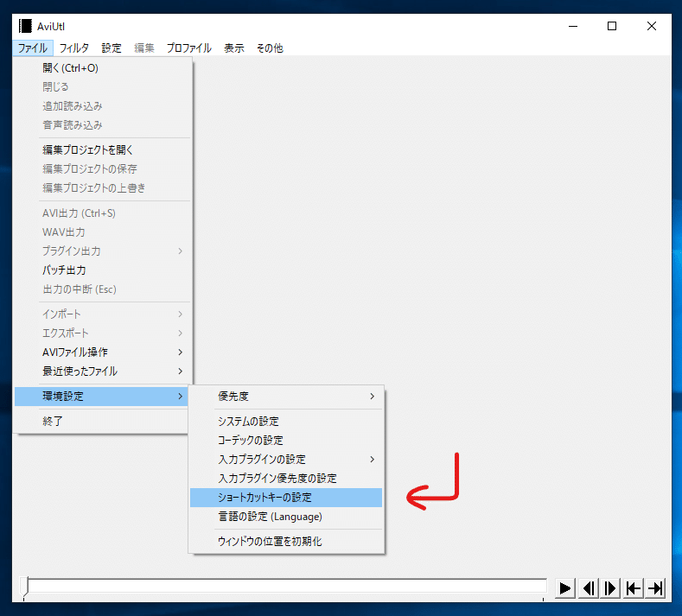The width and height of the screenshot is (682, 616).
Task: Jump to the last frame
Action: click(655, 588)
